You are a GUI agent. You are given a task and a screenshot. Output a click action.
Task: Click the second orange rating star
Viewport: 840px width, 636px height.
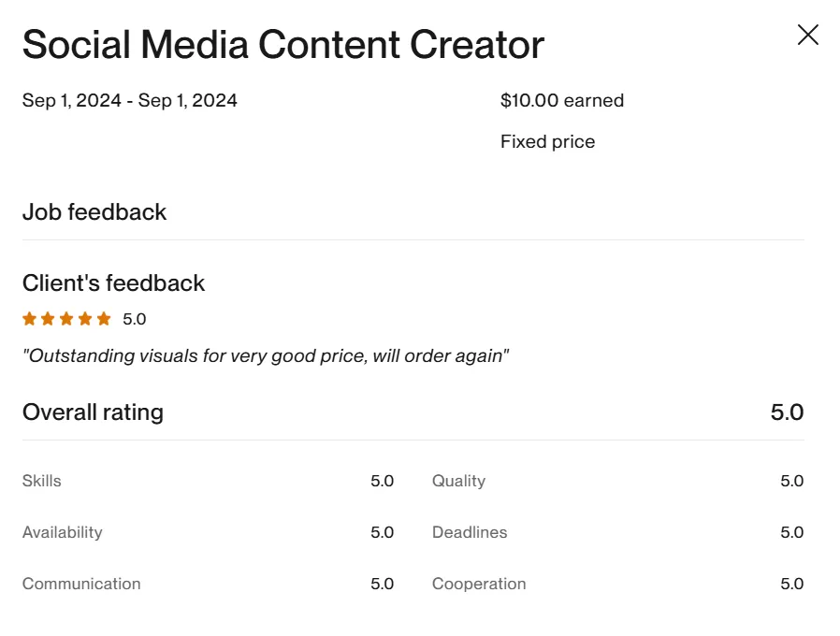[48, 319]
